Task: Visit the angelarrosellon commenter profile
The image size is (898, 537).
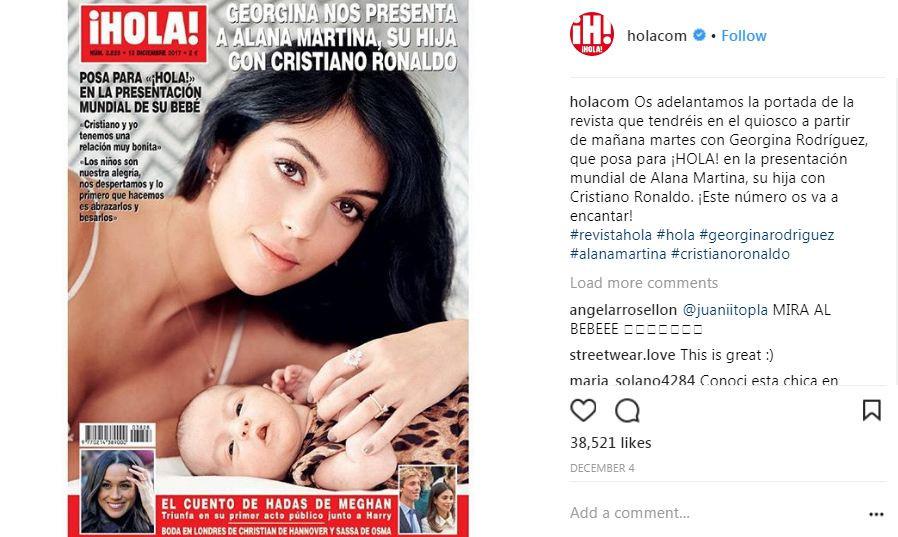Action: click(623, 310)
